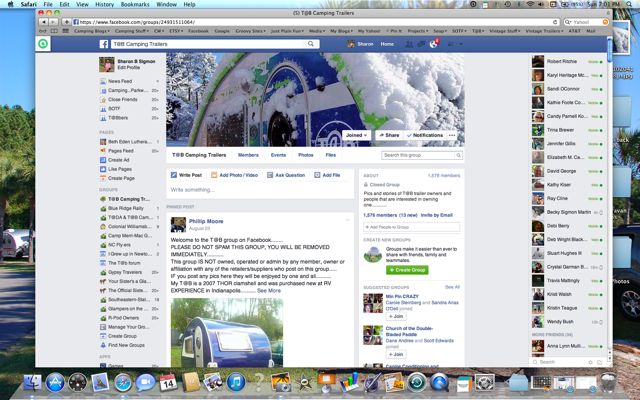
Task: Open the Top Sites grid icon
Action: tap(65, 31)
